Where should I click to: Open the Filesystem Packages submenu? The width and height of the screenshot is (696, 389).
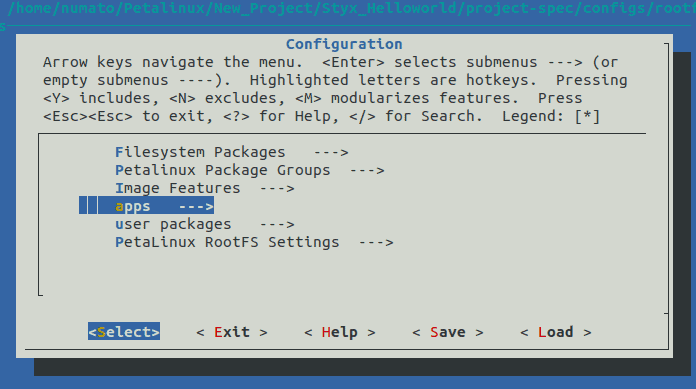tap(231, 152)
